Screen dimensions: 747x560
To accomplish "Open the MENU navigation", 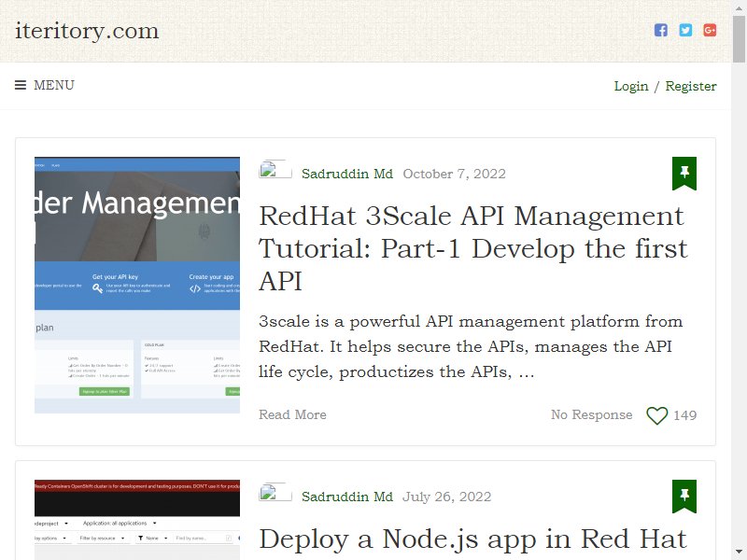I will pyautogui.click(x=45, y=85).
